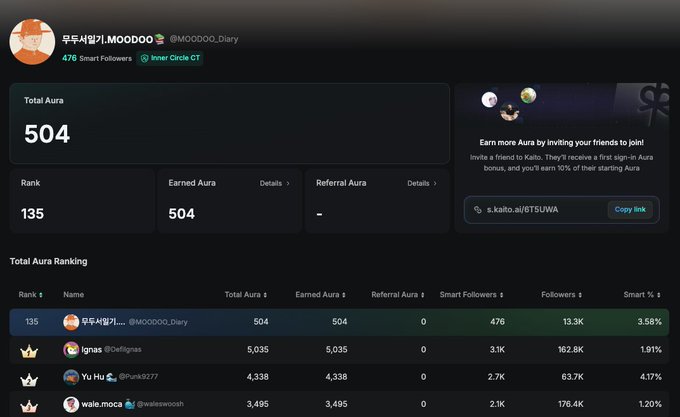680x417 pixels.
Task: Open Ignas avatar in ranking table
Action: tap(71, 349)
